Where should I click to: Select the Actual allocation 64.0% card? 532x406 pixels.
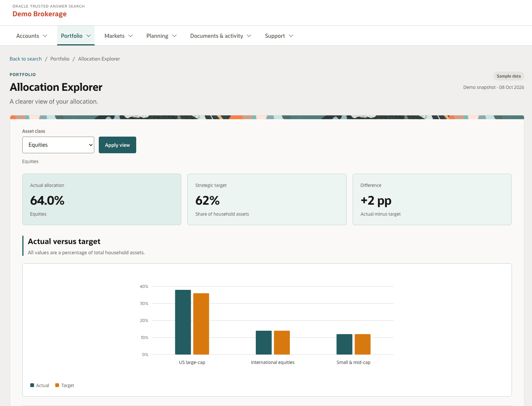[102, 199]
